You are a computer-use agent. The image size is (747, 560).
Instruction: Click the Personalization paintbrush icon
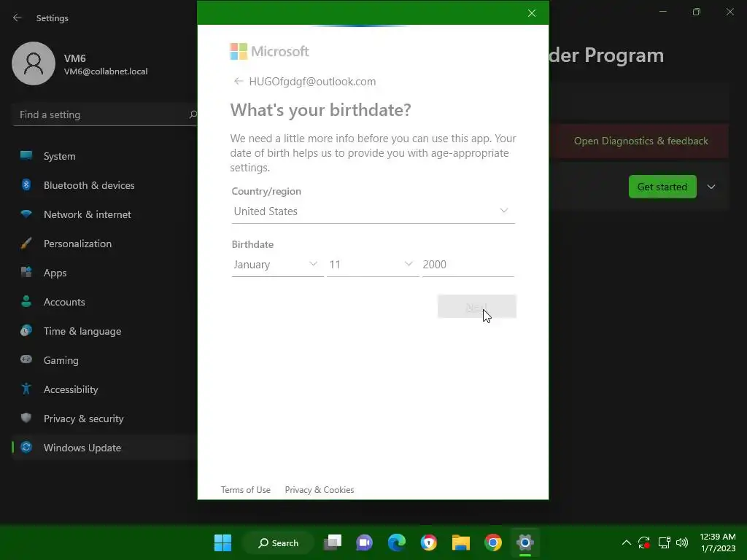coord(26,243)
